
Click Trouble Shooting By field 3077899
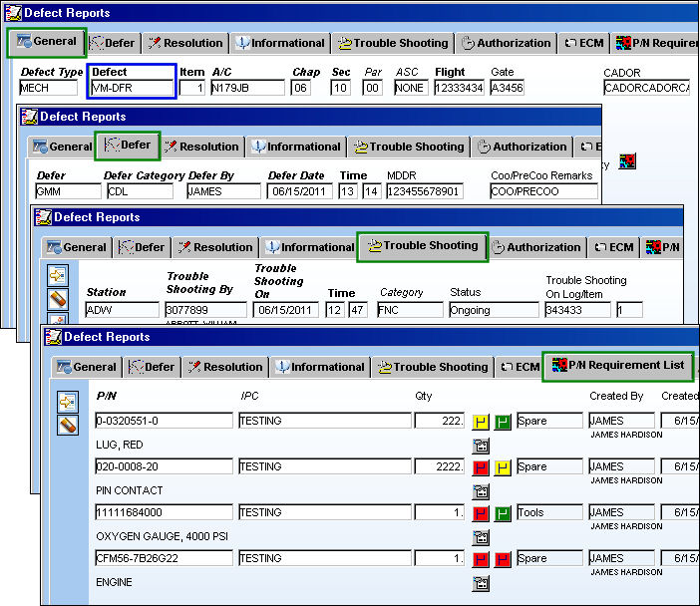click(x=205, y=310)
